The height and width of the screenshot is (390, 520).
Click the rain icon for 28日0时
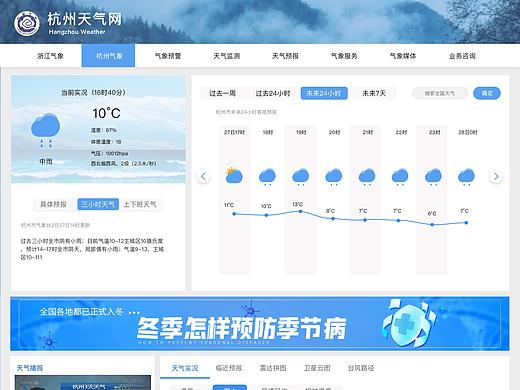pyautogui.click(x=466, y=176)
